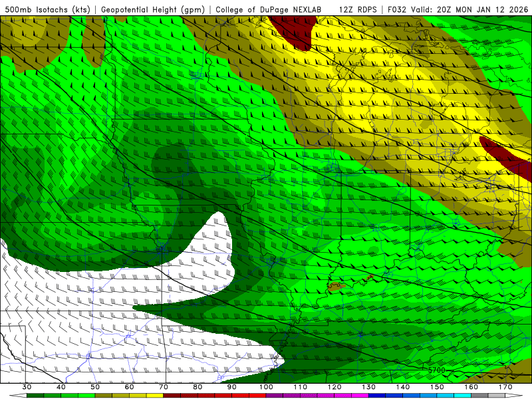The width and height of the screenshot is (532, 399).
Task: Click the 100 value on the color scale
Action: point(266,387)
